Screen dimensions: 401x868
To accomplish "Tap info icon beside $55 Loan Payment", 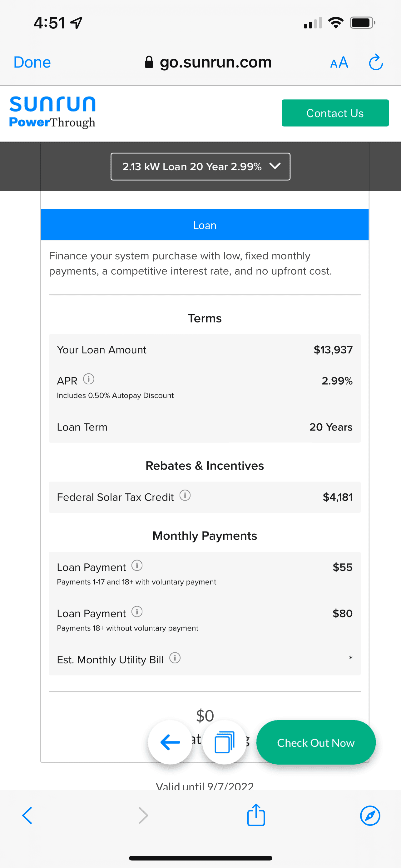I will [137, 566].
